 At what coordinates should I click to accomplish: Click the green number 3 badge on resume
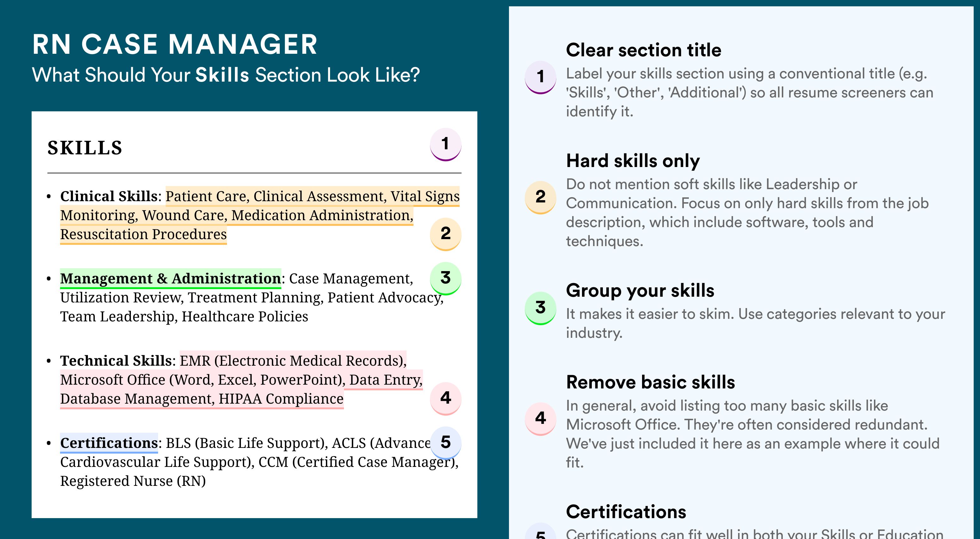[445, 278]
